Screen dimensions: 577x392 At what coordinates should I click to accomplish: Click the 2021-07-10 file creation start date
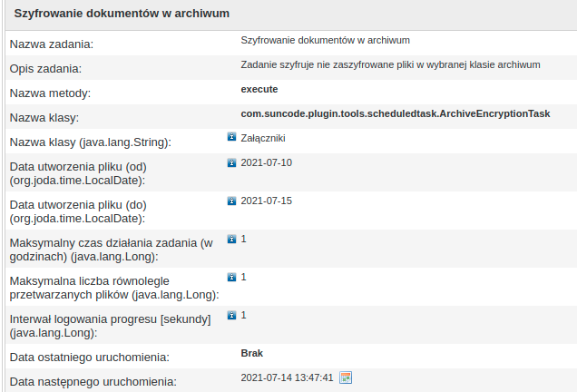(x=267, y=163)
